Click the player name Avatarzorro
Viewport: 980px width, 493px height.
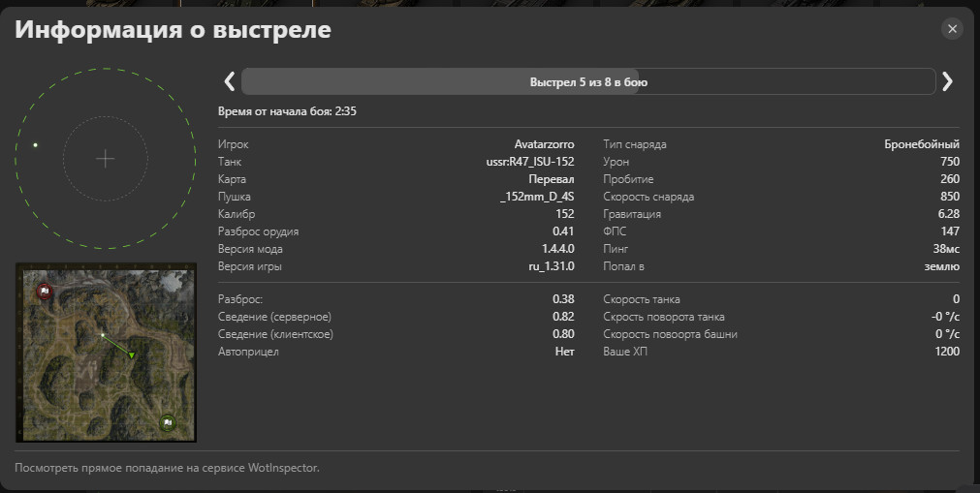pyautogui.click(x=544, y=144)
